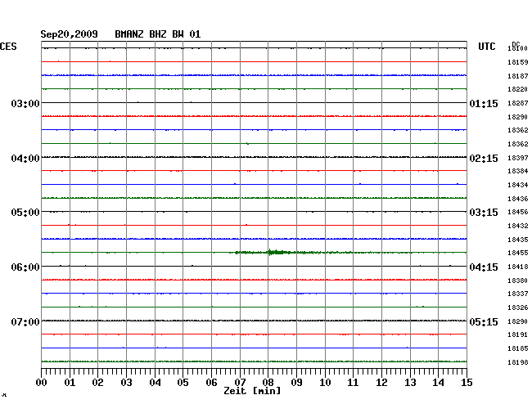Viewport: 532px width, 404px height.
Task: Select DC offset value 18198
Action: pos(518,362)
